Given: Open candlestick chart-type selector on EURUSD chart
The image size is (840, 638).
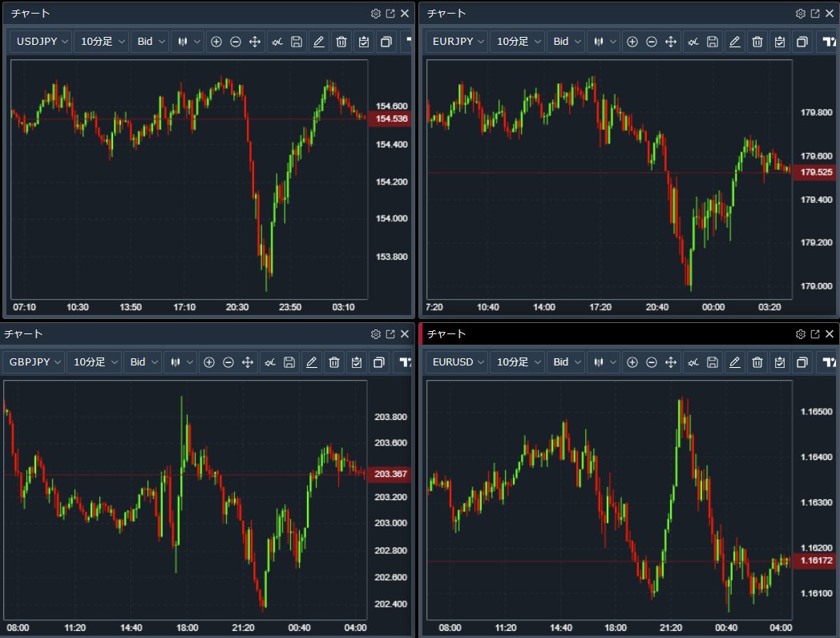Looking at the screenshot, I should click(x=604, y=362).
